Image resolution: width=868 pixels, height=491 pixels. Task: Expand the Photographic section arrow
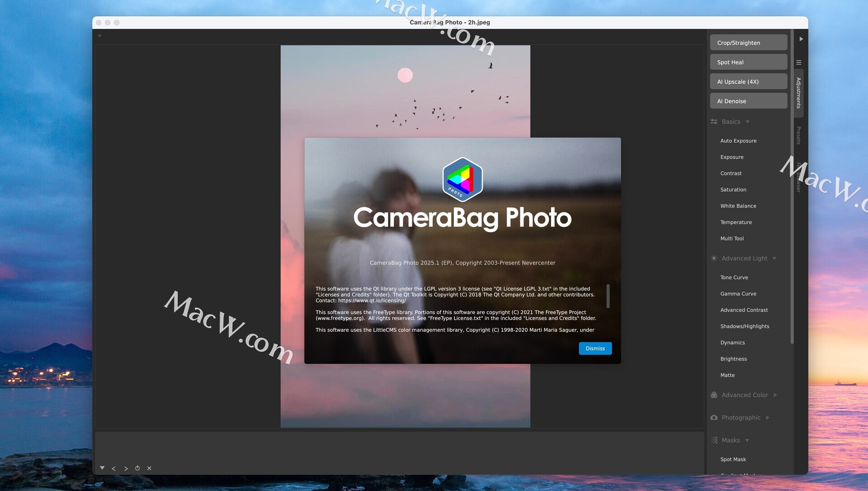click(768, 417)
